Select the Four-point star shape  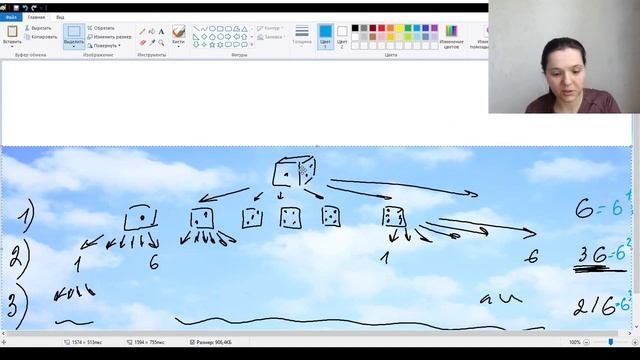coord(204,44)
